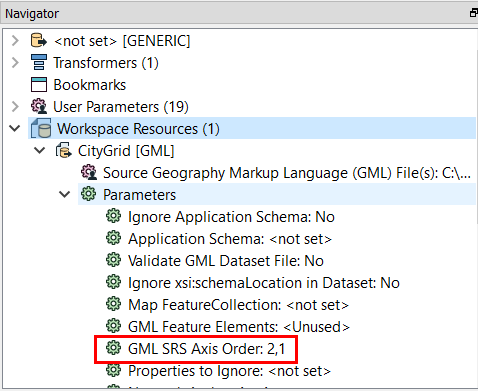Click the GENERIC writer database icon
The image size is (478, 391).
(x=39, y=41)
